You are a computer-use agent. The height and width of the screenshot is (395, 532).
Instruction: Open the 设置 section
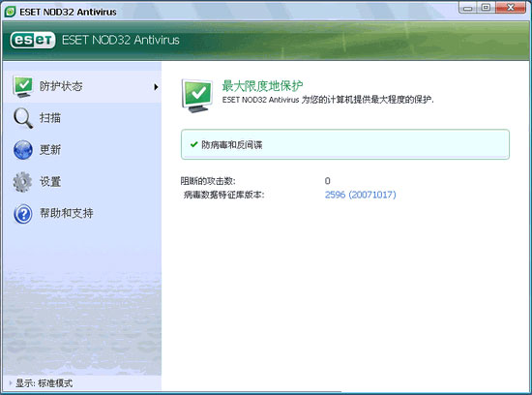pyautogui.click(x=81, y=182)
